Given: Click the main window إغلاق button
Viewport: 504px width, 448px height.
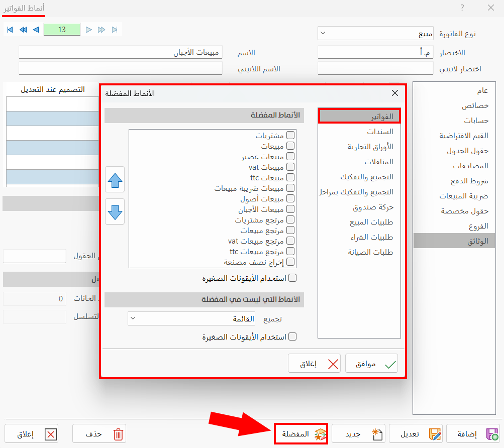Looking at the screenshot, I should (x=31, y=434).
